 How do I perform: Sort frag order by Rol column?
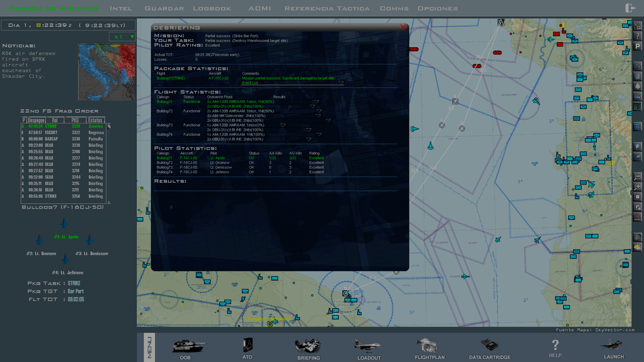(x=55, y=120)
